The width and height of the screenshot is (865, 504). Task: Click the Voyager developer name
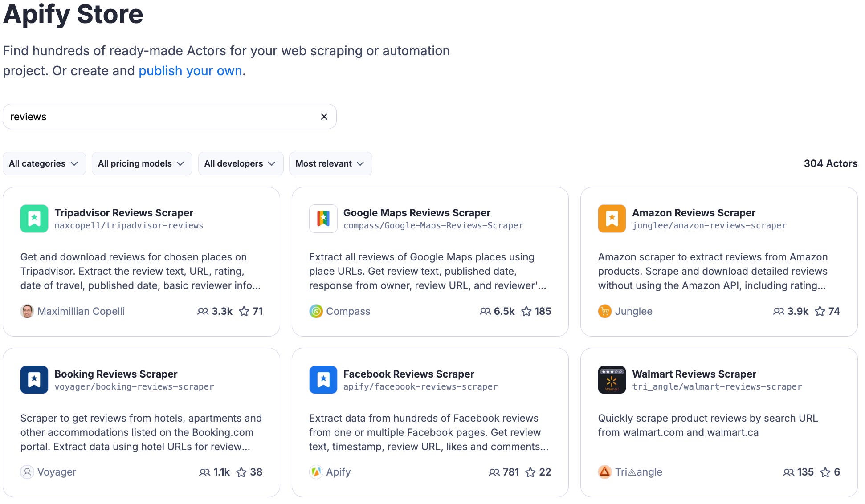pos(57,472)
